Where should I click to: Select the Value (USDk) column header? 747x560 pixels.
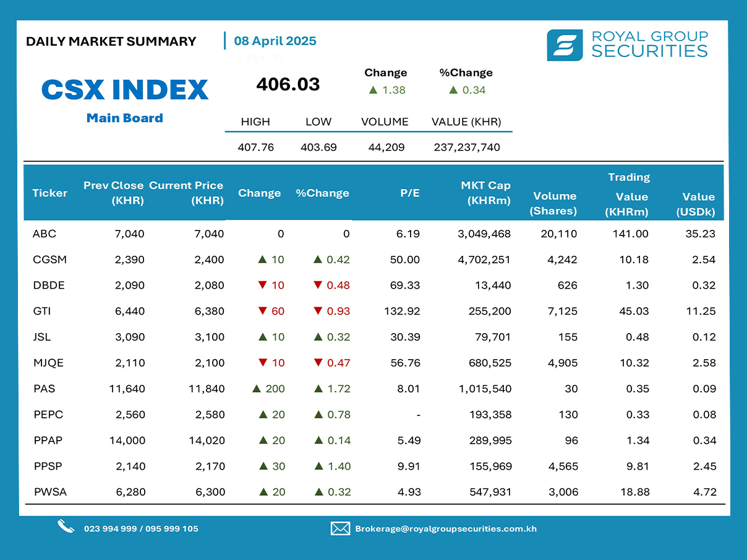[x=695, y=204]
